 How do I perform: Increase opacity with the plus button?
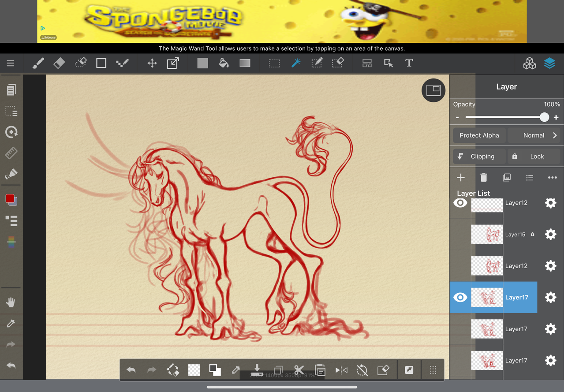click(556, 117)
